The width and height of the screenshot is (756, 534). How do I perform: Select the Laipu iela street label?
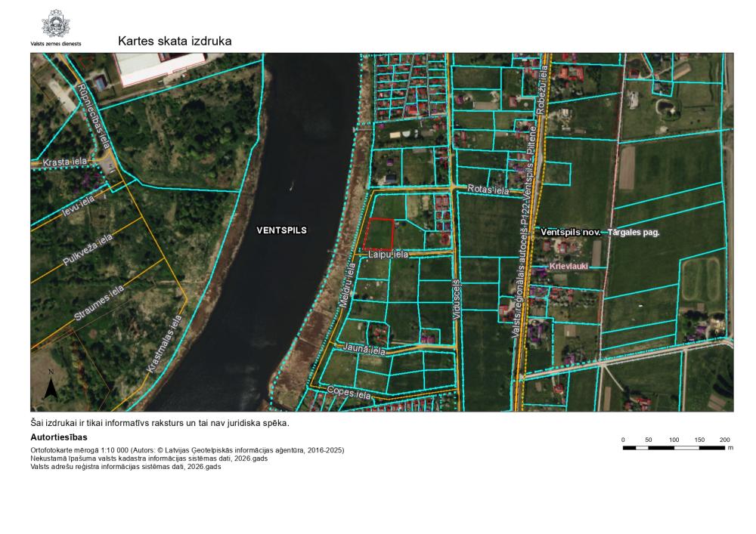tap(389, 255)
